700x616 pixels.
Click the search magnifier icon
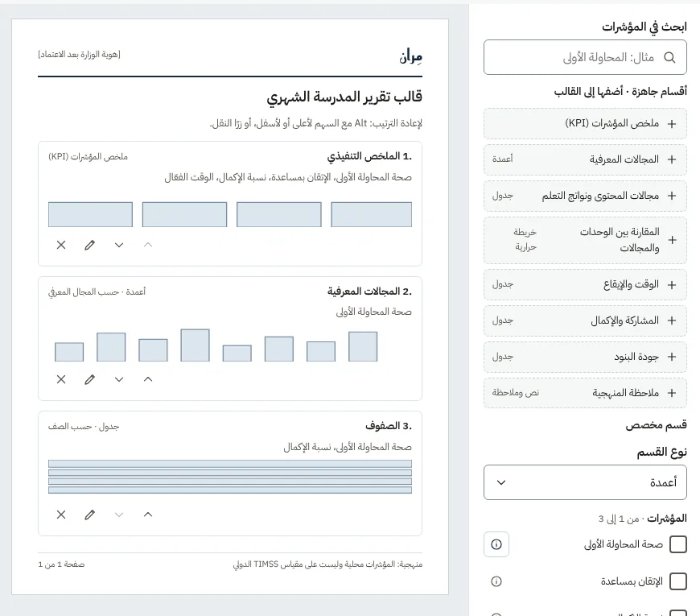pyautogui.click(x=669, y=58)
